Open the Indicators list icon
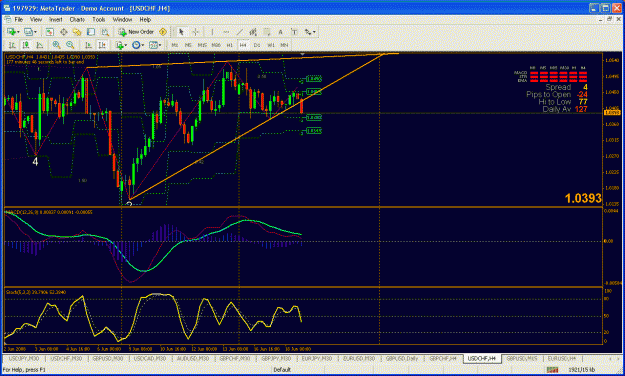Screen dimensions: 625x376 [119, 45]
